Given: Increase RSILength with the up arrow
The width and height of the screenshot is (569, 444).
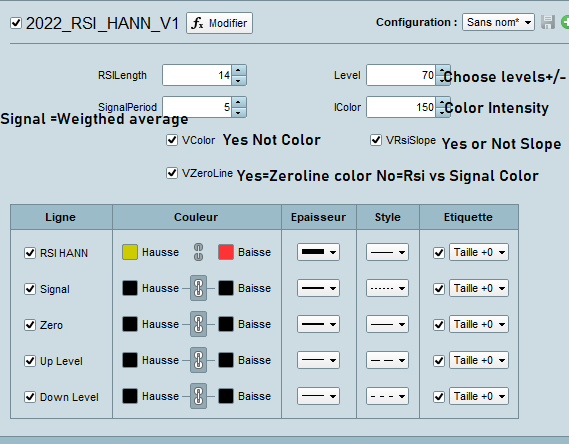Looking at the screenshot, I should 238,70.
